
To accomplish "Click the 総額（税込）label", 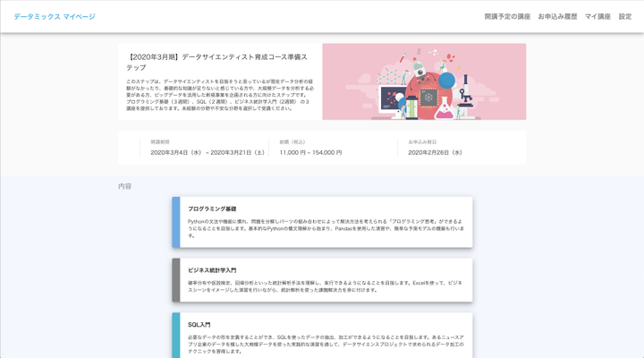I will (x=292, y=141).
